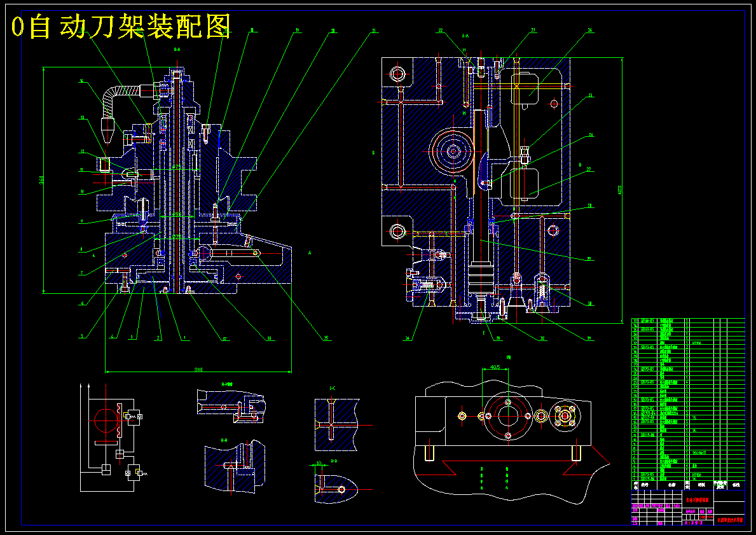
Task: Click part callout number 6
Action: [x=83, y=303]
